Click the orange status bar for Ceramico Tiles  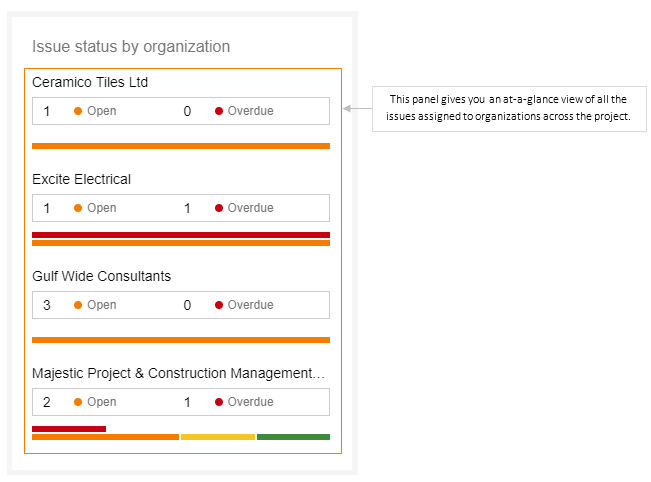pos(181,146)
